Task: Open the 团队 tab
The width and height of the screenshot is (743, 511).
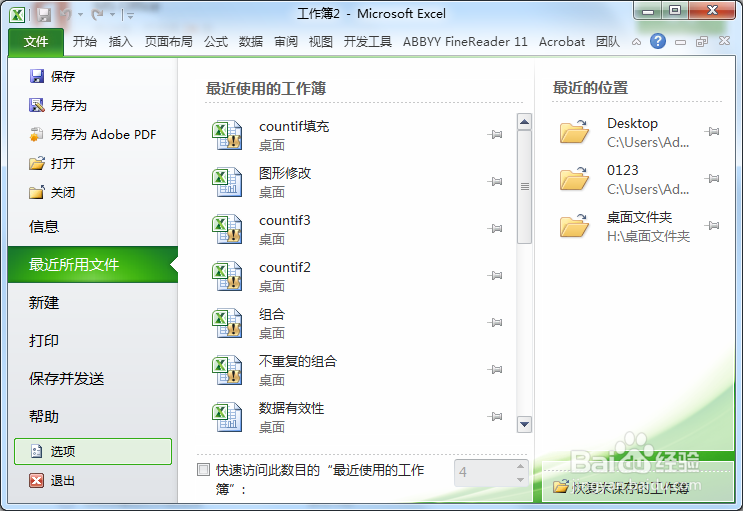Action: click(608, 42)
